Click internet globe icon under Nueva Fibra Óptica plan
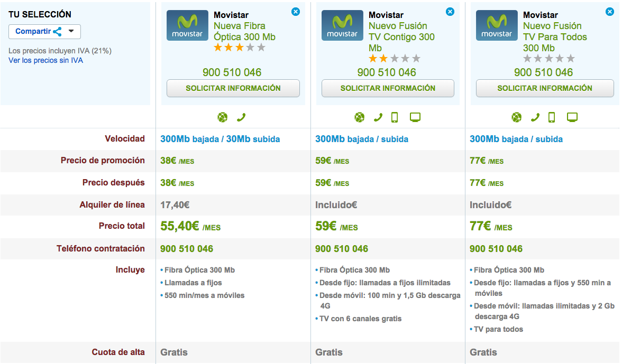Screen dimensions: 622x364 (x=223, y=117)
